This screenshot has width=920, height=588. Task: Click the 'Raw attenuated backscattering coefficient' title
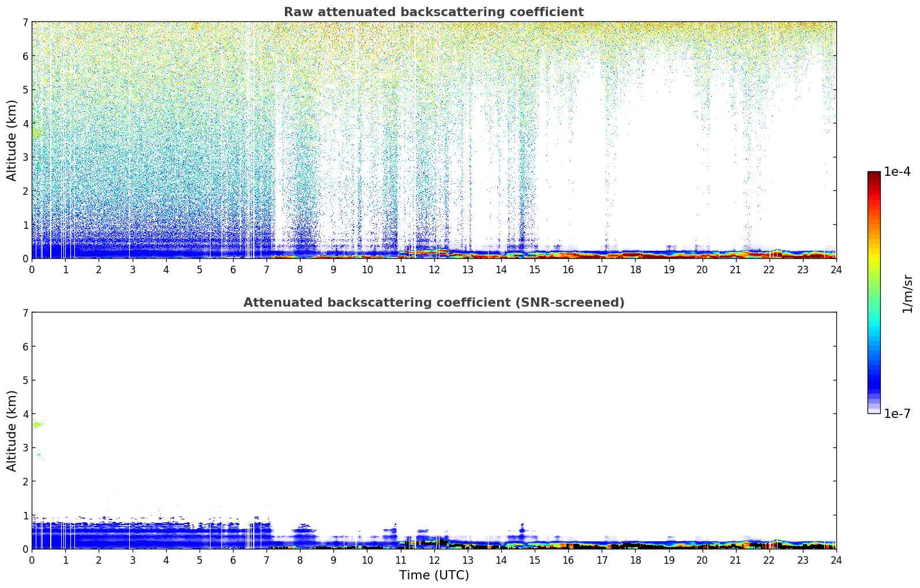pyautogui.click(x=434, y=12)
